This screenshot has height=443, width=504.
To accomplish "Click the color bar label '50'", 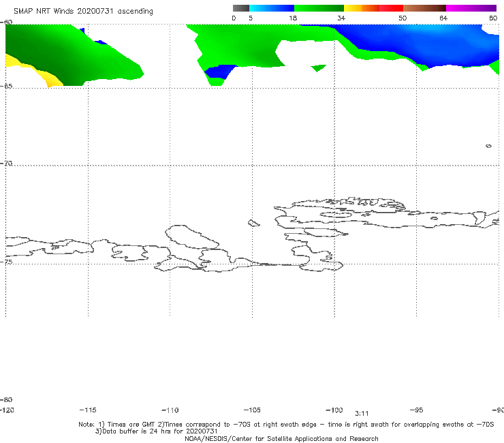I will tap(403, 18).
